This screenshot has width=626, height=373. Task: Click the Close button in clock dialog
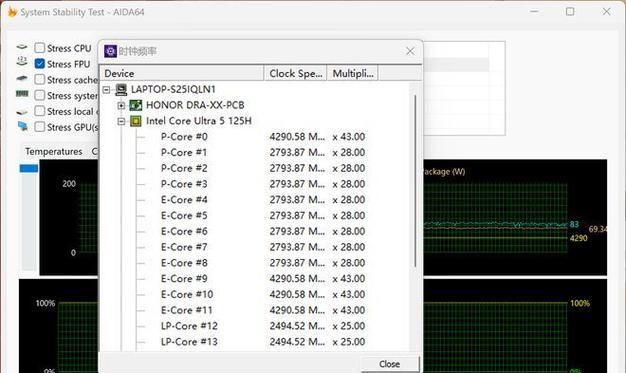tap(390, 364)
